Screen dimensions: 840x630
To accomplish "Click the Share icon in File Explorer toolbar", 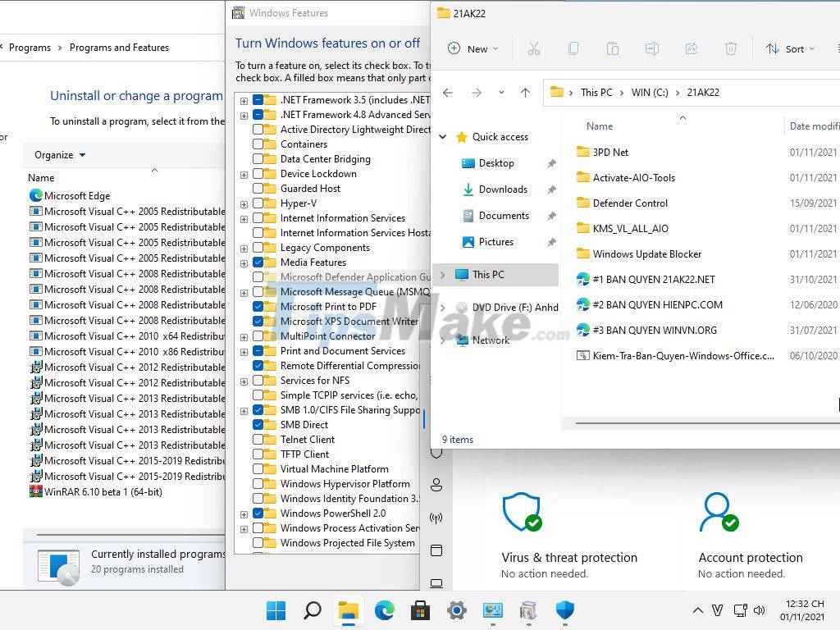I will point(692,48).
